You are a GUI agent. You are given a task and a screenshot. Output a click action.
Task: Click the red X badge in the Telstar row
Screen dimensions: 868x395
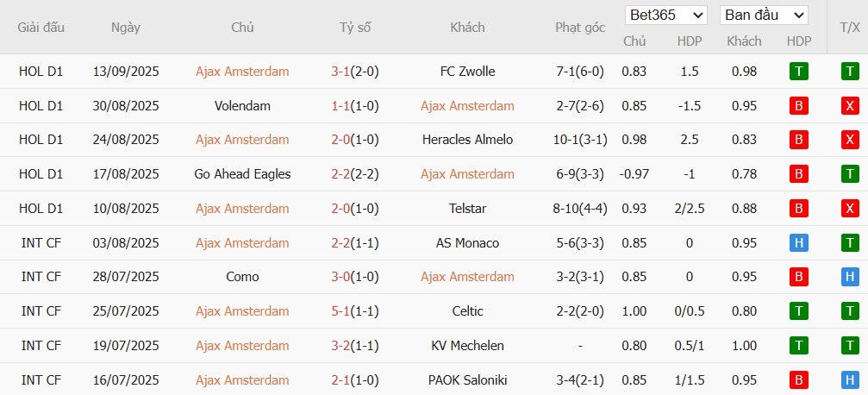pyautogui.click(x=850, y=209)
